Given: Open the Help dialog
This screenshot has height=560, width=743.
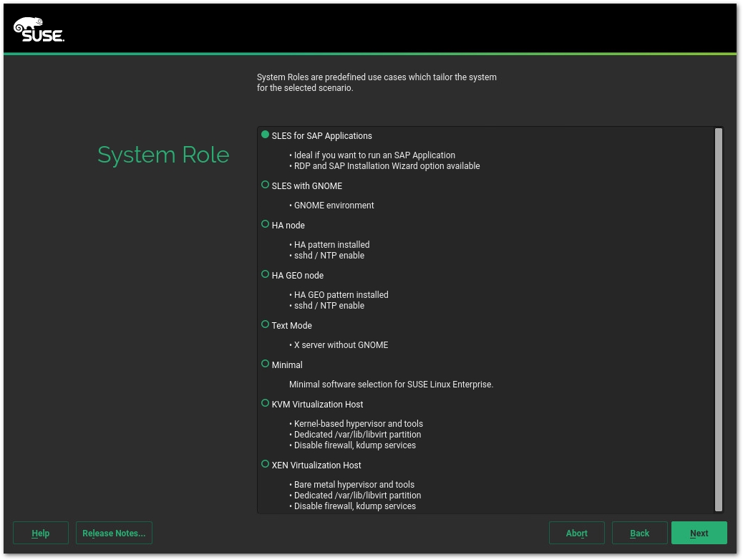Looking at the screenshot, I should tap(41, 534).
